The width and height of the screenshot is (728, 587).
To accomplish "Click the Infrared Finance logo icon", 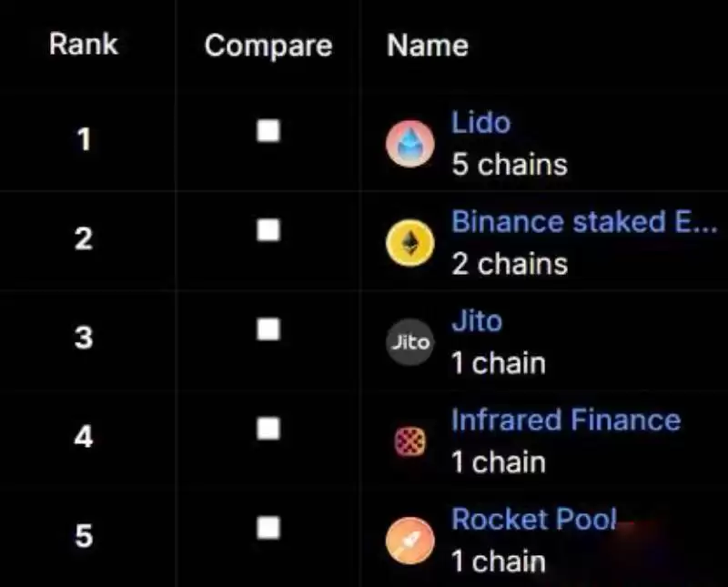I will pyautogui.click(x=409, y=441).
